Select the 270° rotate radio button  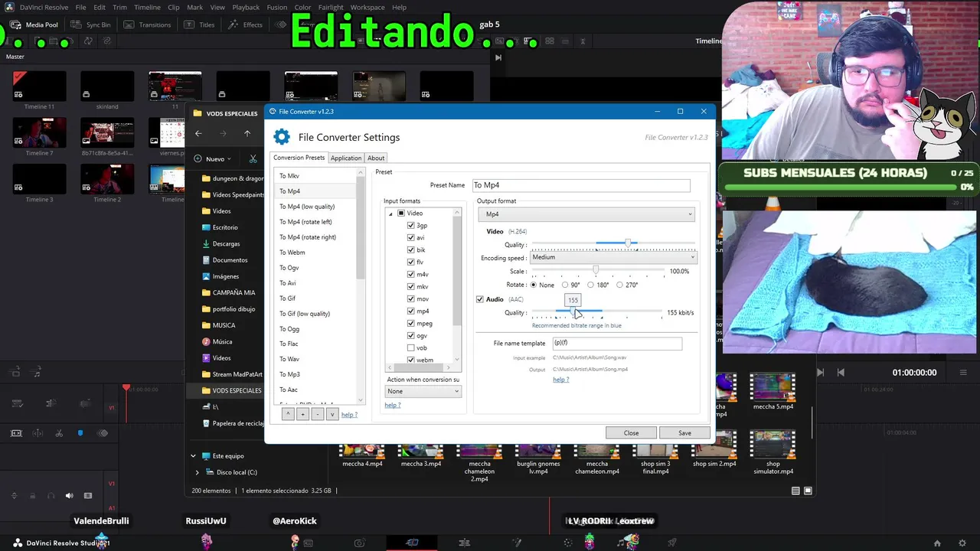(619, 285)
